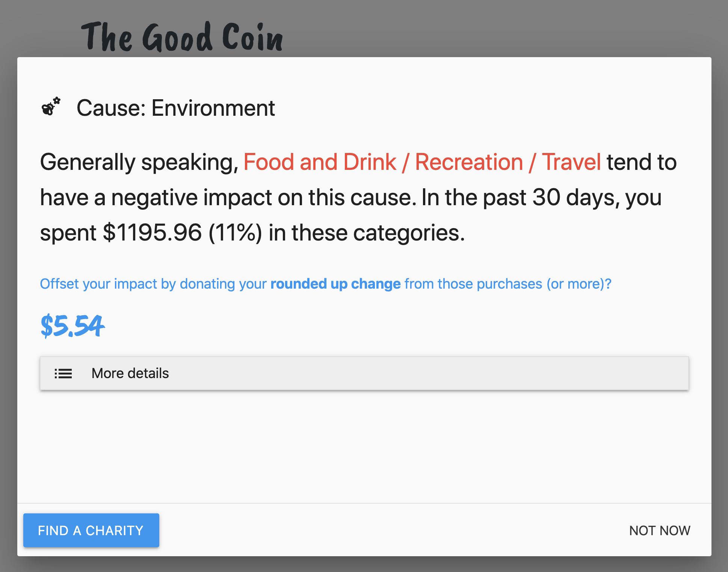728x572 pixels.
Task: Click The Good Coin logo title
Action: coord(182,37)
